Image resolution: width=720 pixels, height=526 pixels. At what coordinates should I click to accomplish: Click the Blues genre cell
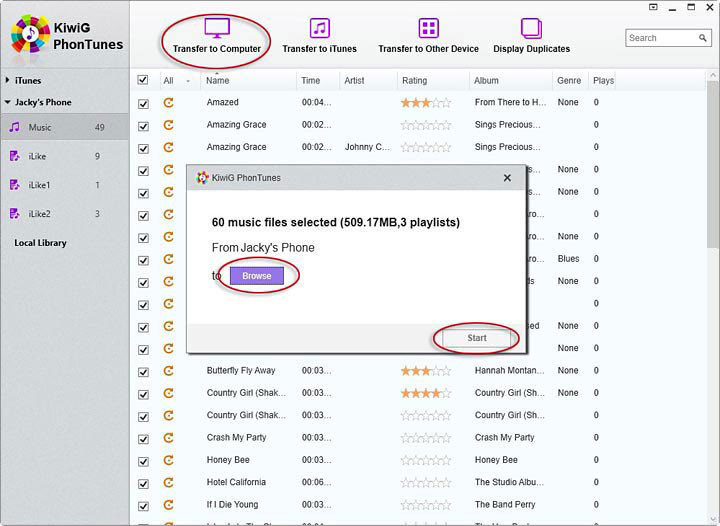tap(568, 258)
